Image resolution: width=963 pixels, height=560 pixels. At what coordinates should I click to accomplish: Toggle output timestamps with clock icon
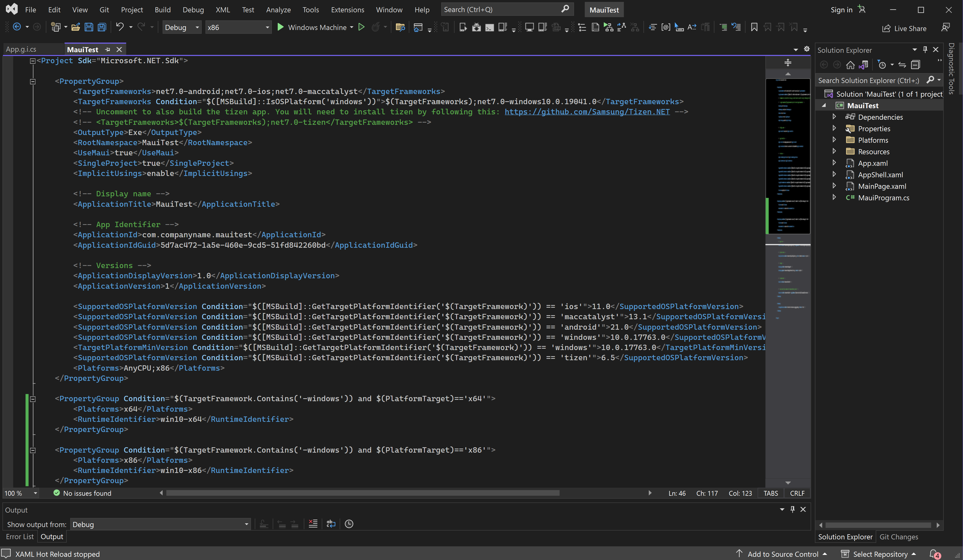click(x=349, y=524)
